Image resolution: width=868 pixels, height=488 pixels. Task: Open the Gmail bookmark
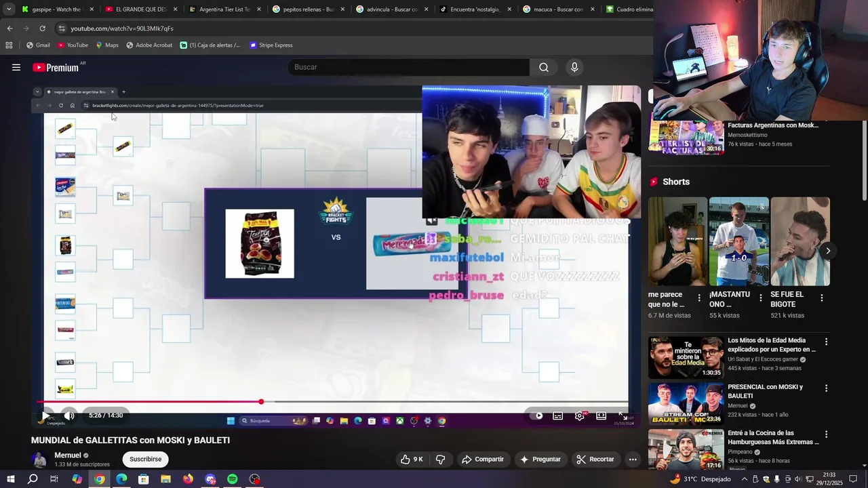pos(38,45)
